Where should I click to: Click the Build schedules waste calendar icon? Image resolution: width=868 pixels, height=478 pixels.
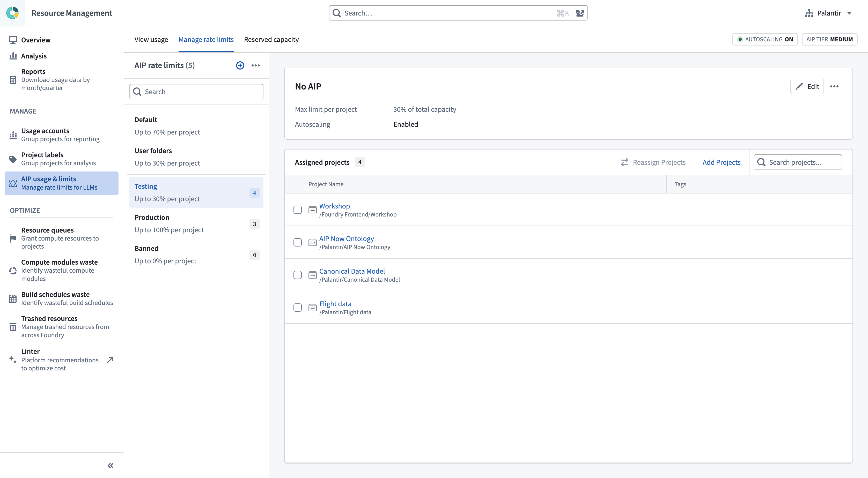(x=13, y=299)
